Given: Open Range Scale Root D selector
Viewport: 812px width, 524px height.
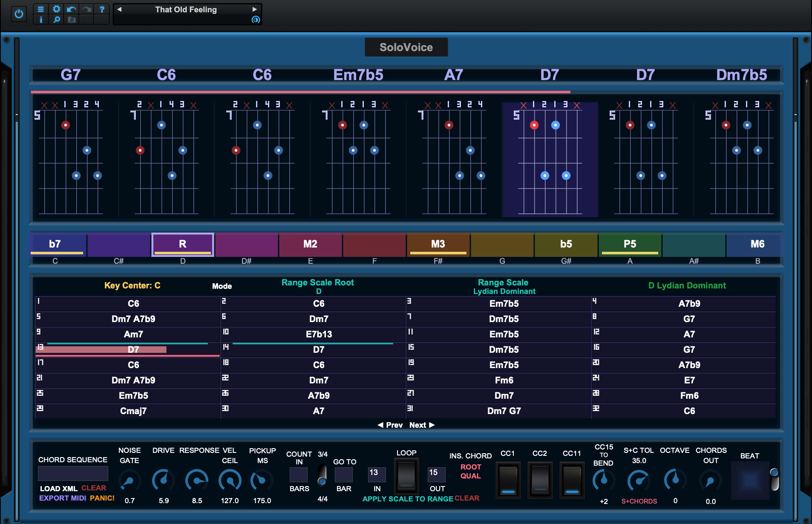Looking at the screenshot, I should pyautogui.click(x=318, y=287).
